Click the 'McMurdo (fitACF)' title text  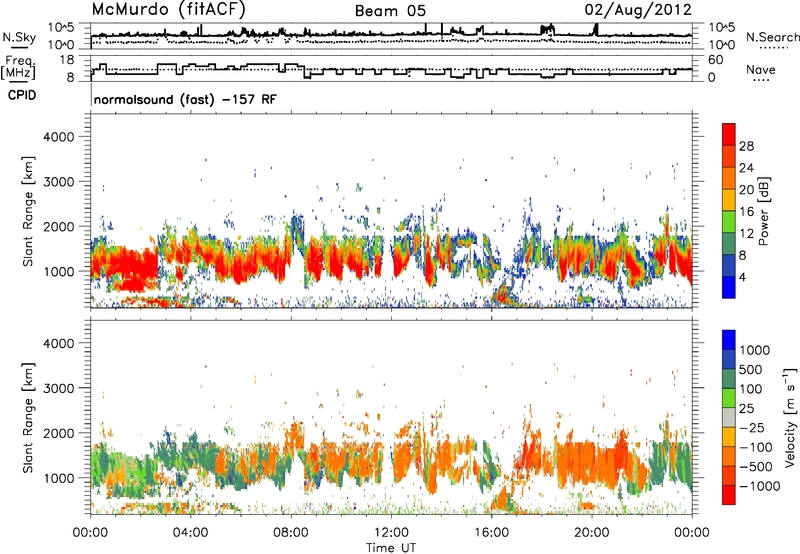[x=169, y=10]
